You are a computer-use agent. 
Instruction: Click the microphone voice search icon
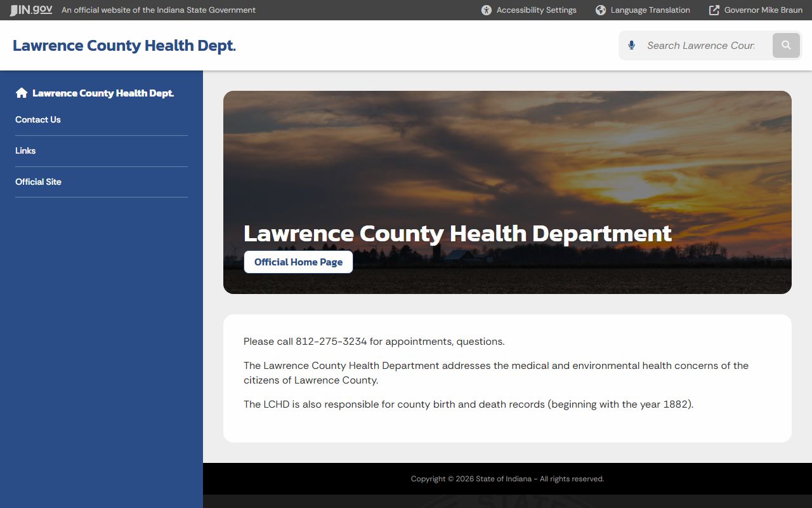click(x=631, y=45)
